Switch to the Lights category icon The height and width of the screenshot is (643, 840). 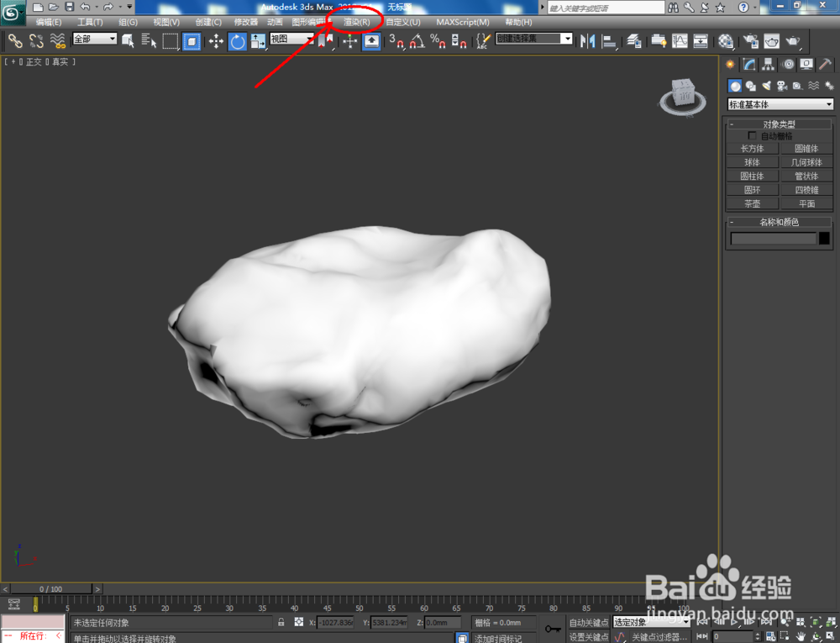(x=768, y=85)
